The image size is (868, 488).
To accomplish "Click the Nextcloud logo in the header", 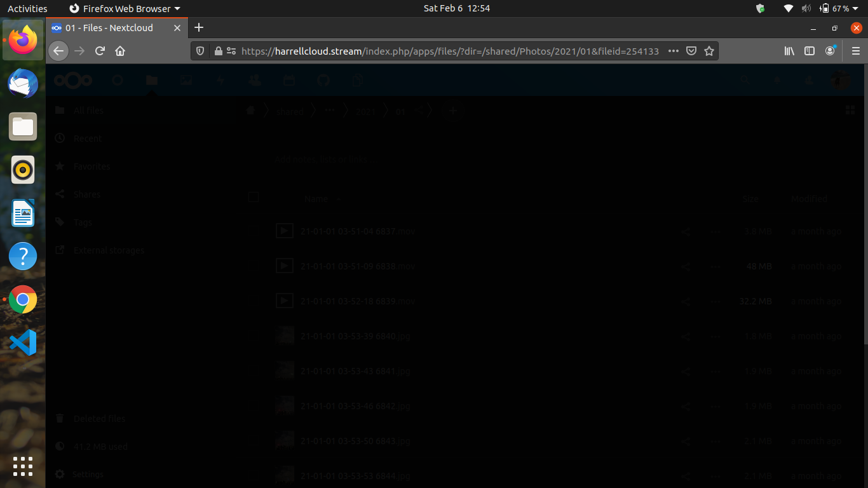I will pyautogui.click(x=74, y=80).
